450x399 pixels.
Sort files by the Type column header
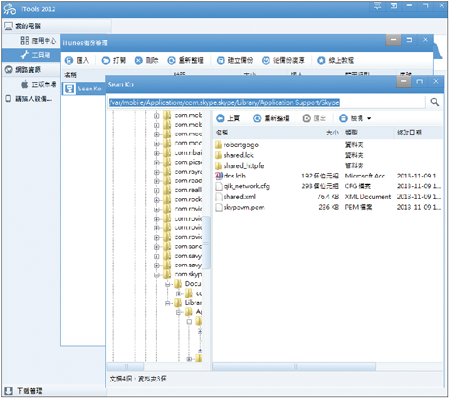click(351, 133)
